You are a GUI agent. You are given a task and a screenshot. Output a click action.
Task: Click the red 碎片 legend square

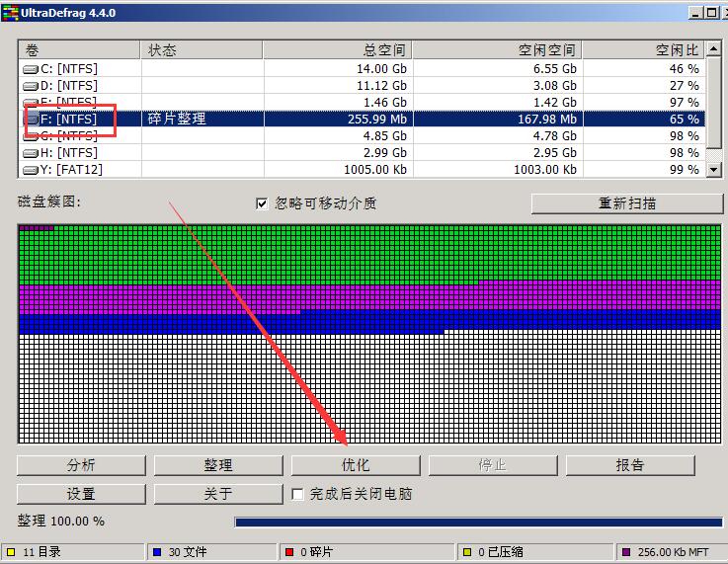tap(289, 552)
